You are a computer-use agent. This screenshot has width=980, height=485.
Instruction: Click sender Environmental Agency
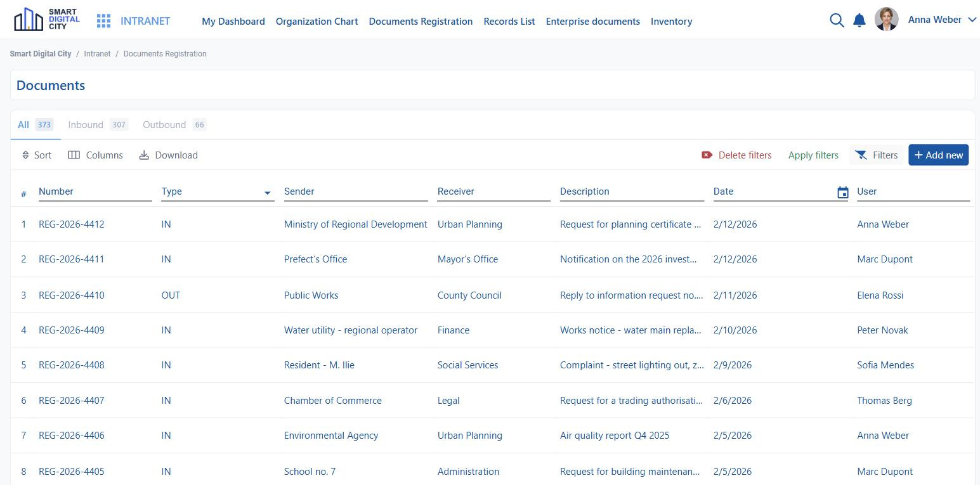coord(331,436)
